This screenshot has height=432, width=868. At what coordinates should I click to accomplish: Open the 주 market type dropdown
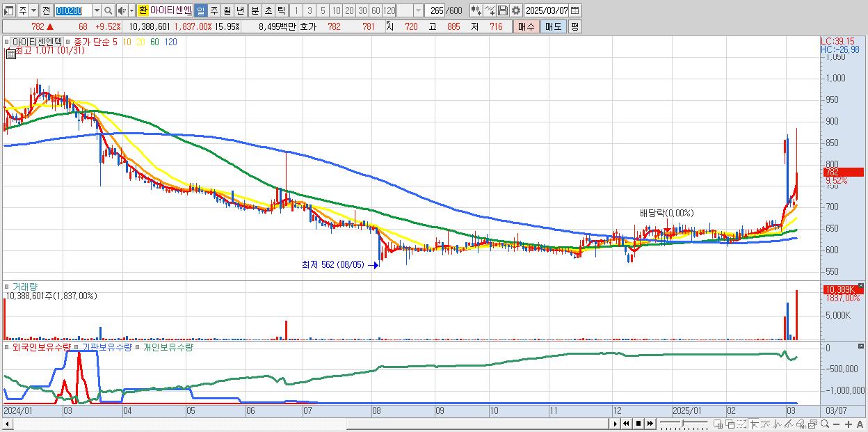tap(33, 10)
